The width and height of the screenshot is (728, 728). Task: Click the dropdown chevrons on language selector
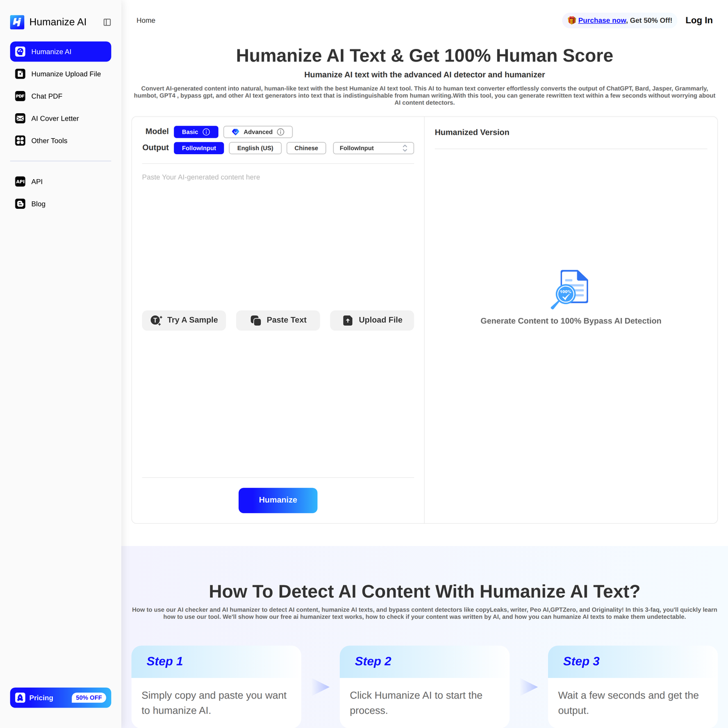point(405,148)
